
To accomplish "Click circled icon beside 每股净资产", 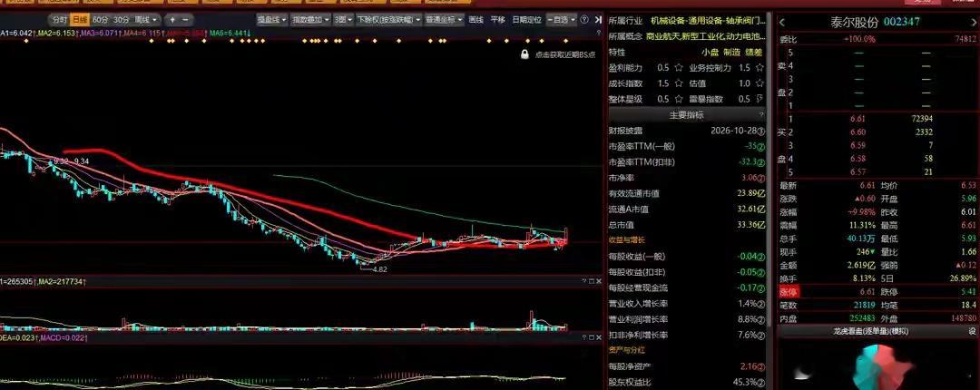I will click(x=761, y=366).
